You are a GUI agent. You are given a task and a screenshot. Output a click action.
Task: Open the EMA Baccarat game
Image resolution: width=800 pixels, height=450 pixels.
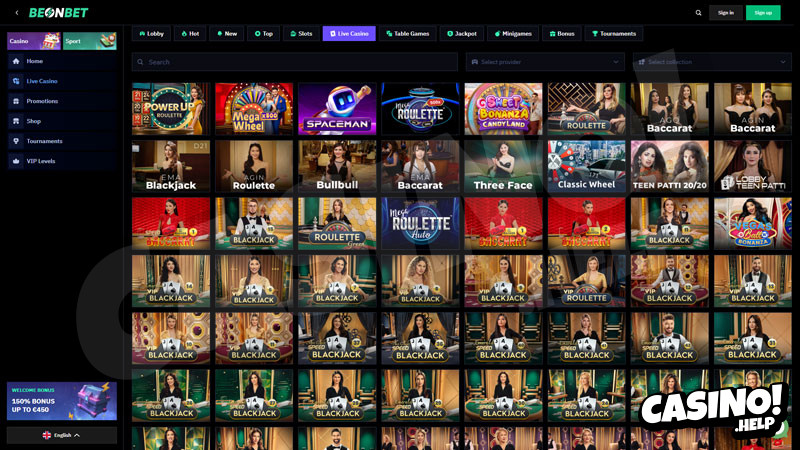click(x=420, y=166)
